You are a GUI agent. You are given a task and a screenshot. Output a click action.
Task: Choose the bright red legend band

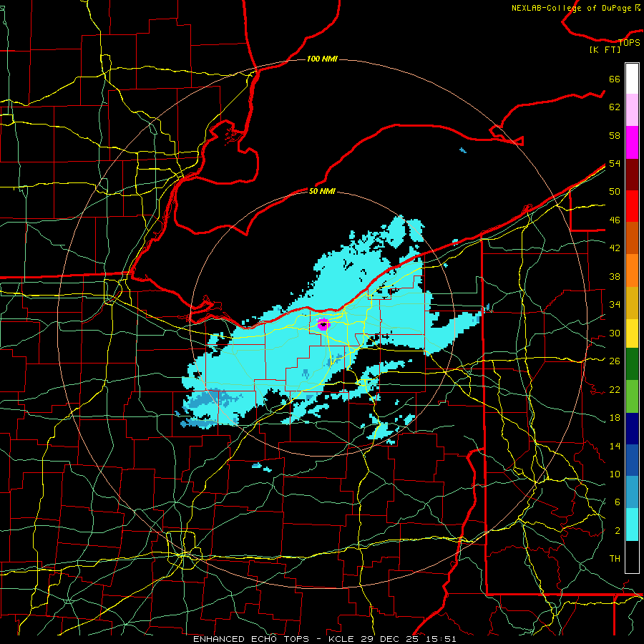[632, 206]
